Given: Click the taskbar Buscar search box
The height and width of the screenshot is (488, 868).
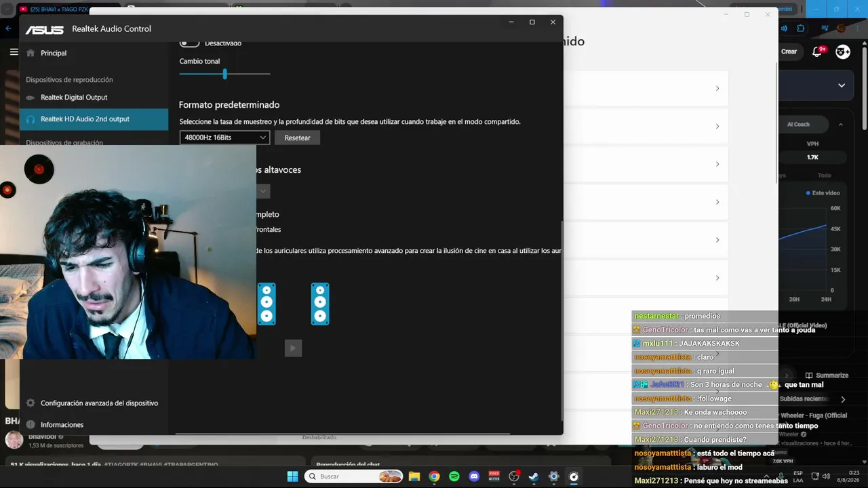Looking at the screenshot, I should pyautogui.click(x=354, y=476).
